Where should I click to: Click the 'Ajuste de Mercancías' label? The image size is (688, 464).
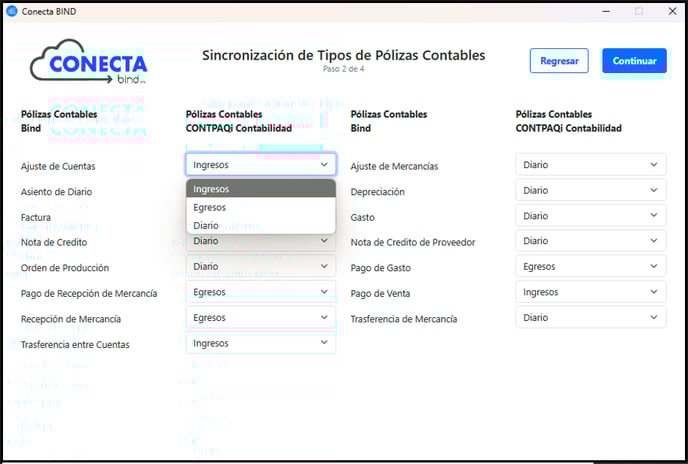tap(394, 166)
